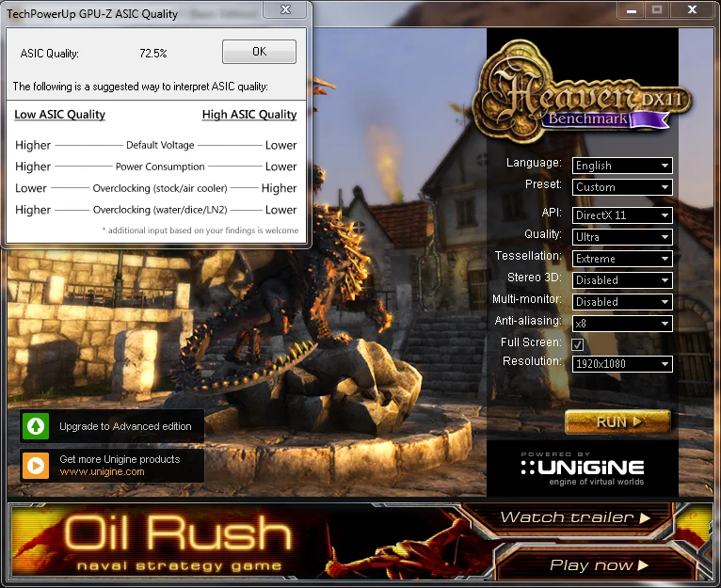The image size is (721, 588).
Task: Click the Unigine engine logo
Action: (583, 469)
